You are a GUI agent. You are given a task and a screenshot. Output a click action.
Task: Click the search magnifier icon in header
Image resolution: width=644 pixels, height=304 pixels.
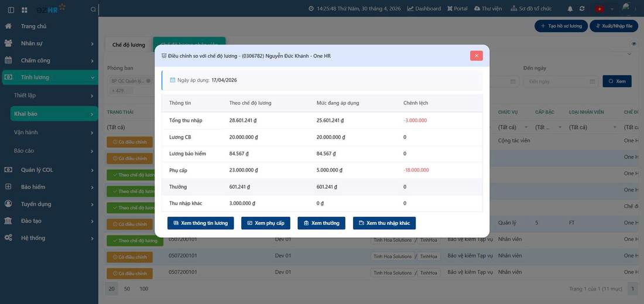tap(93, 9)
